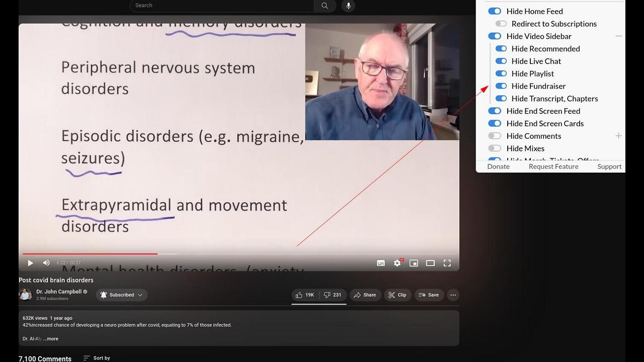Screen dimensions: 644x362
Task: Click the 2.9M subscribers text
Action: point(52,299)
